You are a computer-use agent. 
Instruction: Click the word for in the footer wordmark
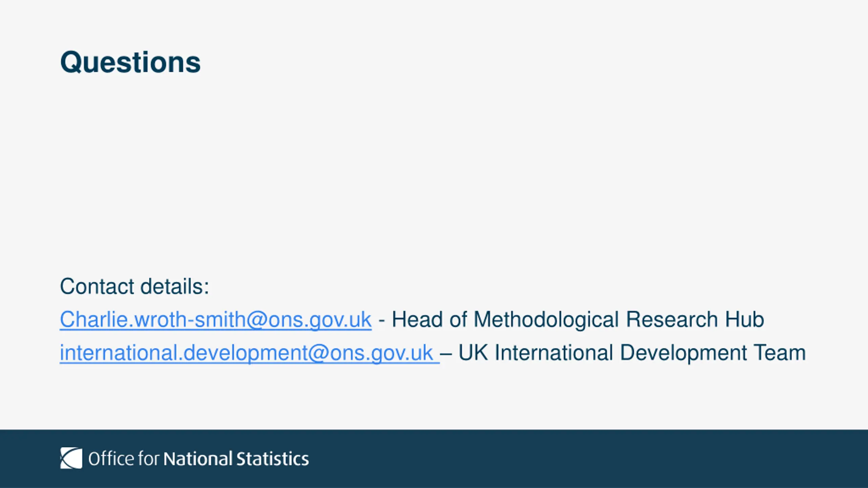(x=149, y=459)
